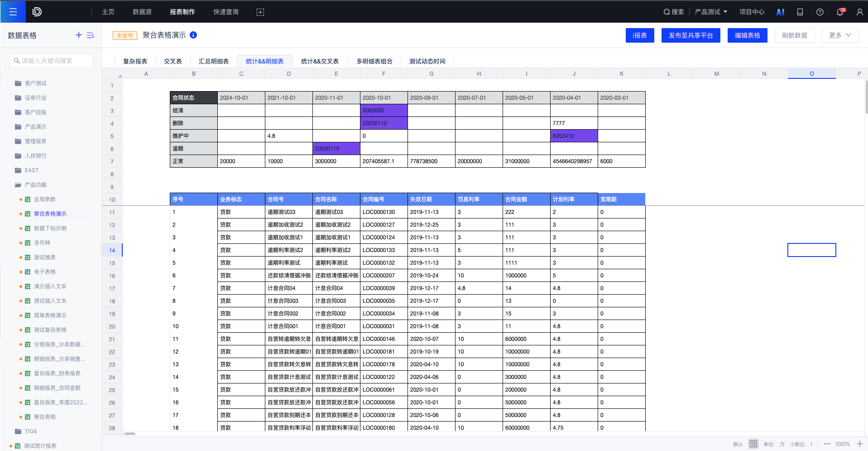
Task: Click the info icon next to 聚合表格演示
Action: coord(193,35)
